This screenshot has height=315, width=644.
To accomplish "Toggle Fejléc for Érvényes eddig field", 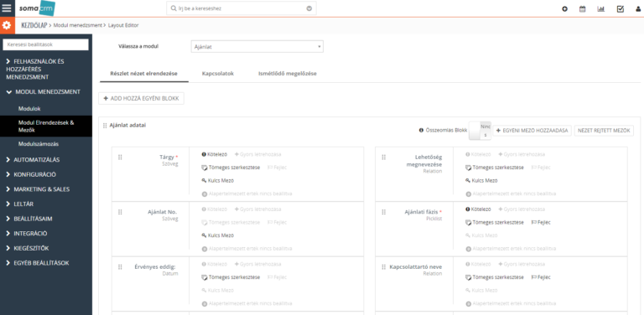I will [x=278, y=277].
